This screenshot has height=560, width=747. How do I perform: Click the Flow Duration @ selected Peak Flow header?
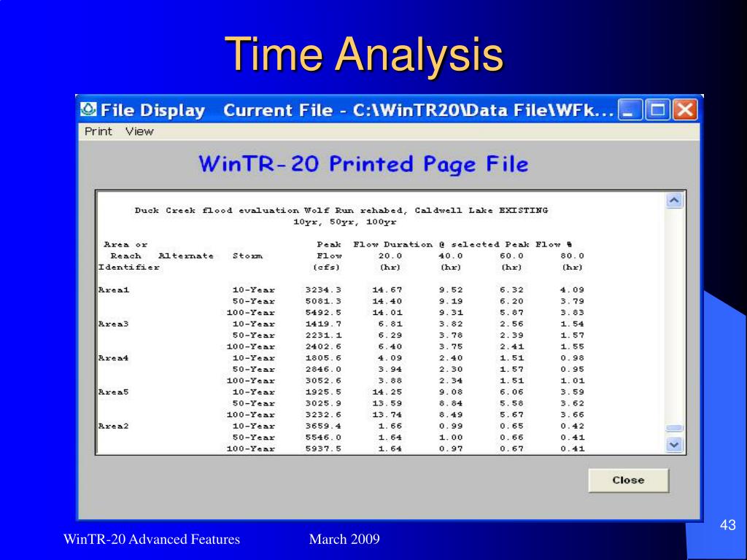click(462, 244)
